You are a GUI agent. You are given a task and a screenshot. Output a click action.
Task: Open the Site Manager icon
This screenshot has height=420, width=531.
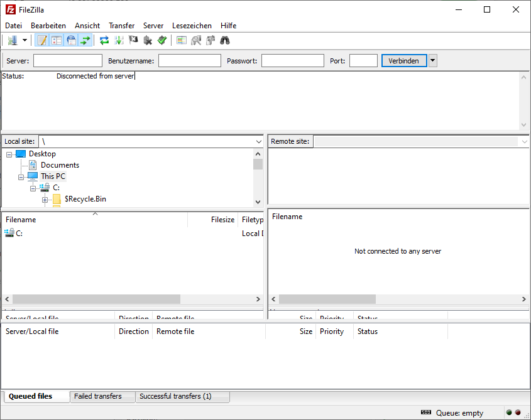(x=13, y=40)
